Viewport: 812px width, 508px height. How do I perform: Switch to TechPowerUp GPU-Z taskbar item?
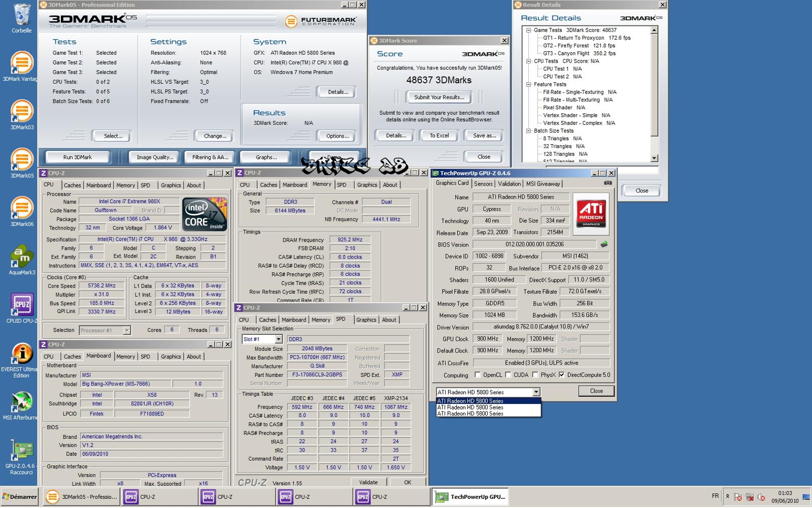[470, 497]
